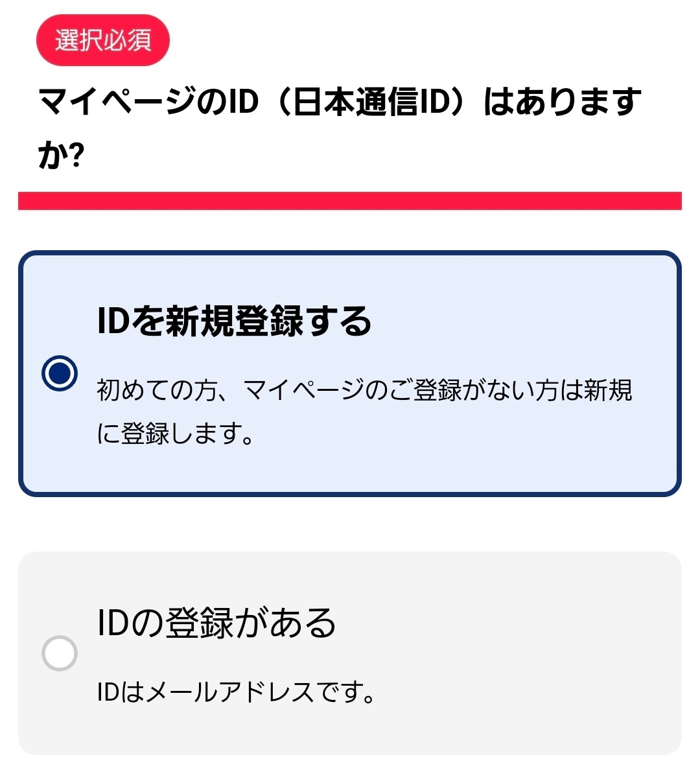Click the 初めての方、マイページの description line
700x781 pixels.
(364, 390)
